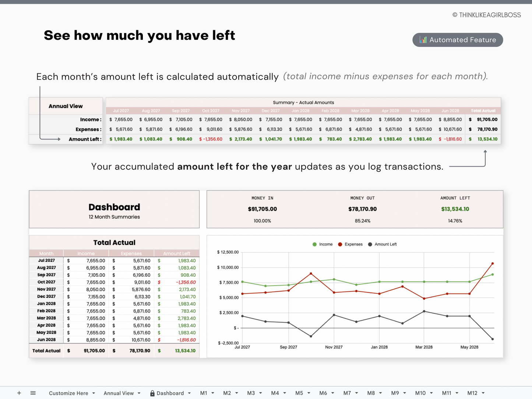Open the Dashboard tab dropdown menu
The width and height of the screenshot is (532, 399).
coord(189,393)
